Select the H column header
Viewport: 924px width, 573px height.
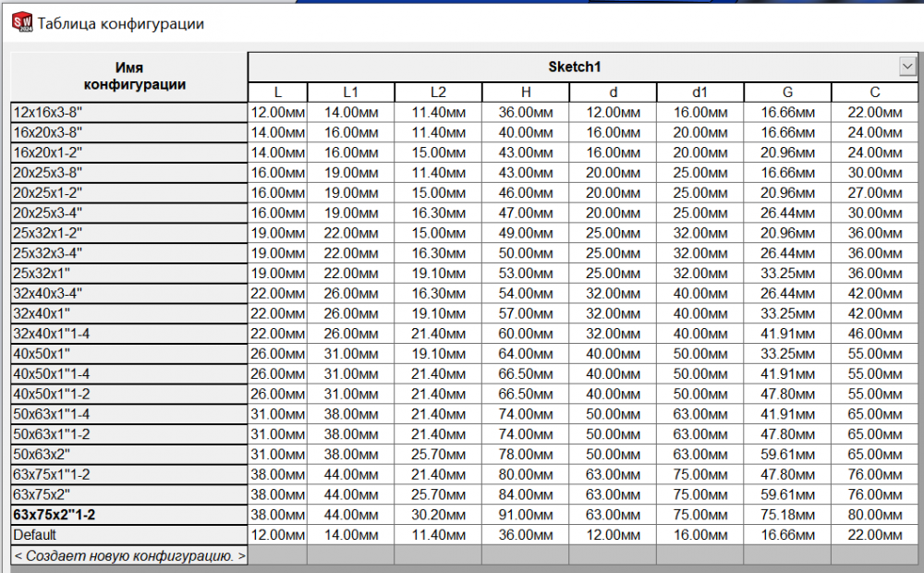click(526, 92)
